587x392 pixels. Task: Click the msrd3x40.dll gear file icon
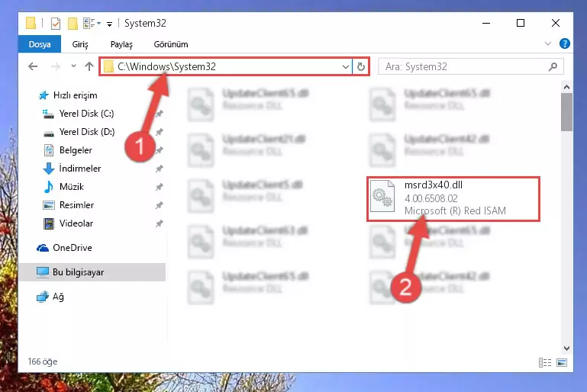[382, 196]
